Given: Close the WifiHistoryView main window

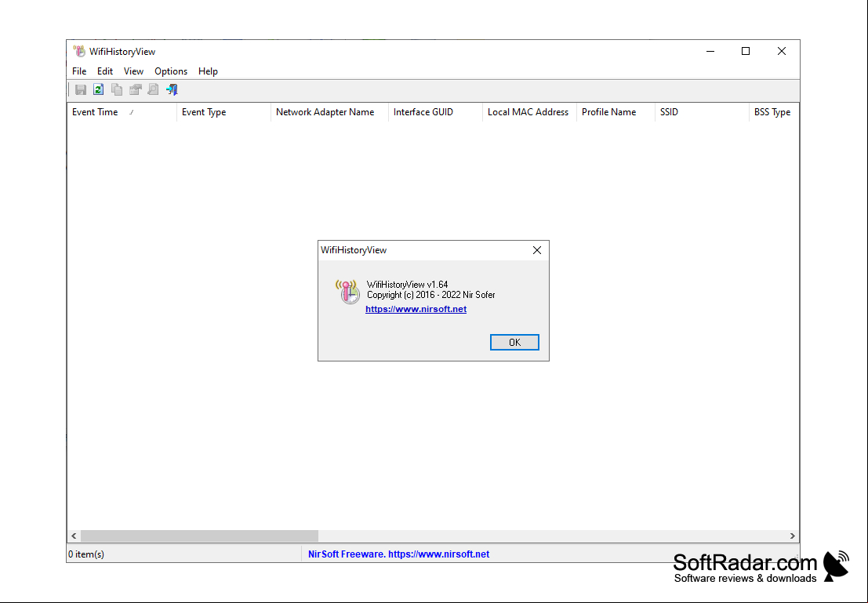Looking at the screenshot, I should coord(782,52).
